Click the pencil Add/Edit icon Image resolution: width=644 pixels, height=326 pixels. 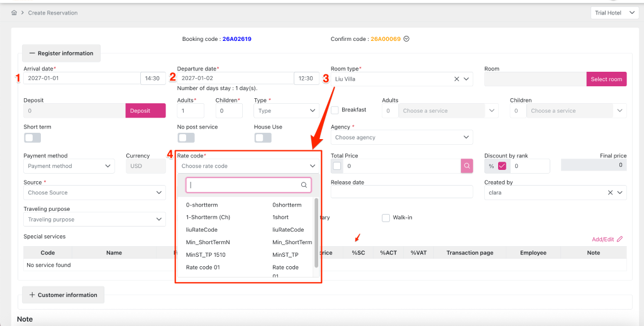click(x=619, y=239)
